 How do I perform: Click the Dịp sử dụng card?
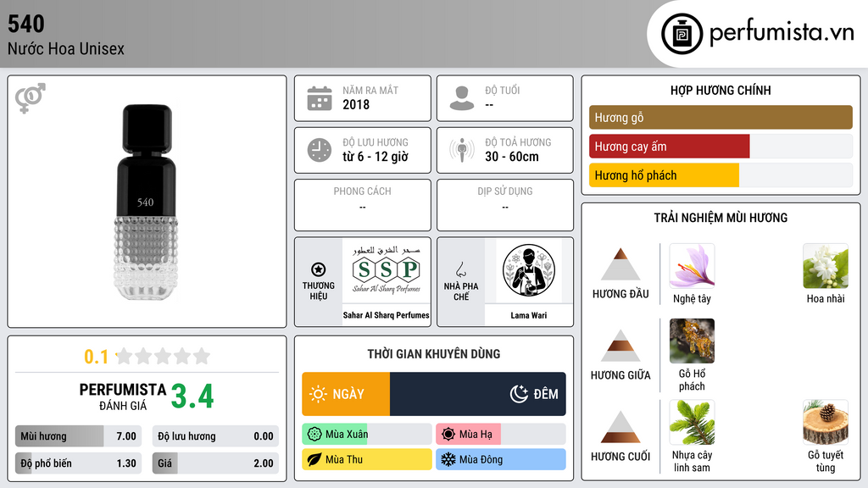[x=505, y=205]
